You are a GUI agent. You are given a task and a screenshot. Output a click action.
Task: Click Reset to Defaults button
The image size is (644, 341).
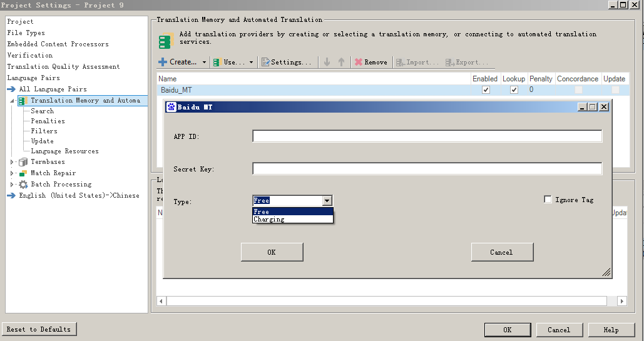(x=39, y=329)
